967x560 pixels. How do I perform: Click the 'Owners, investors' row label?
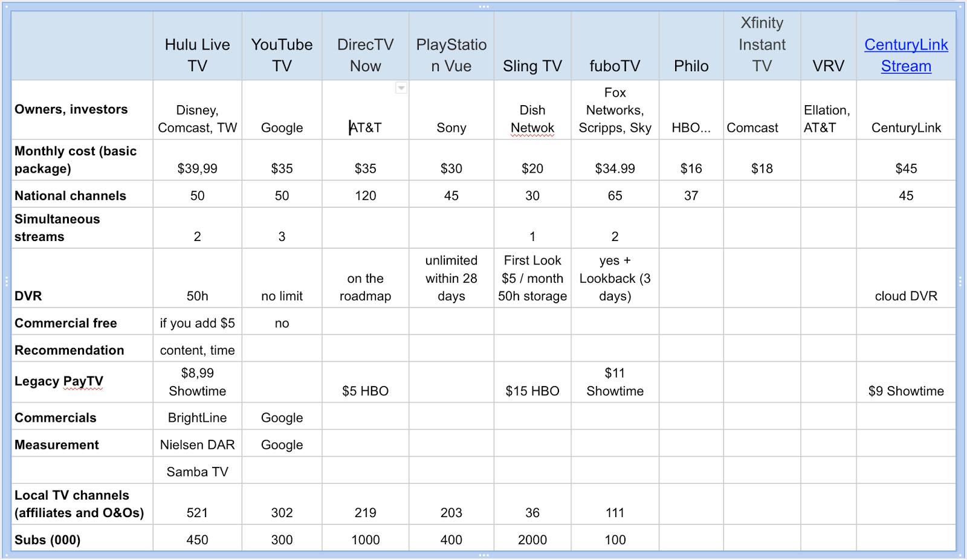tap(71, 109)
